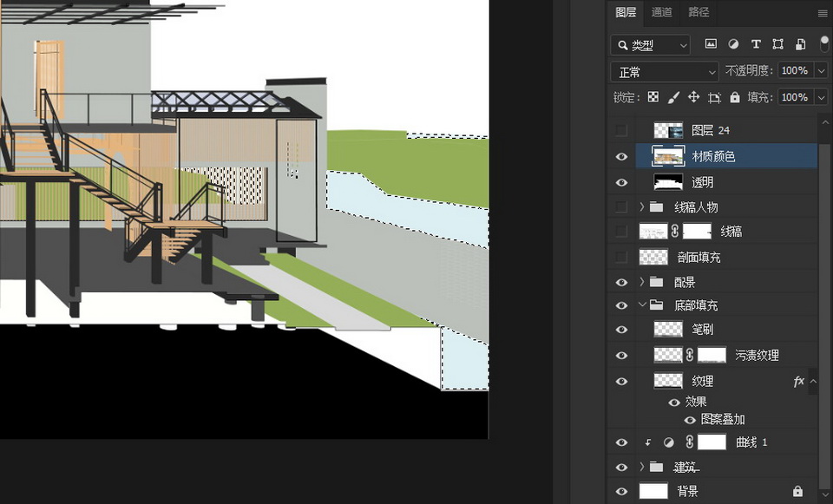
Task: Click the lock all padlock icon
Action: tap(735, 98)
